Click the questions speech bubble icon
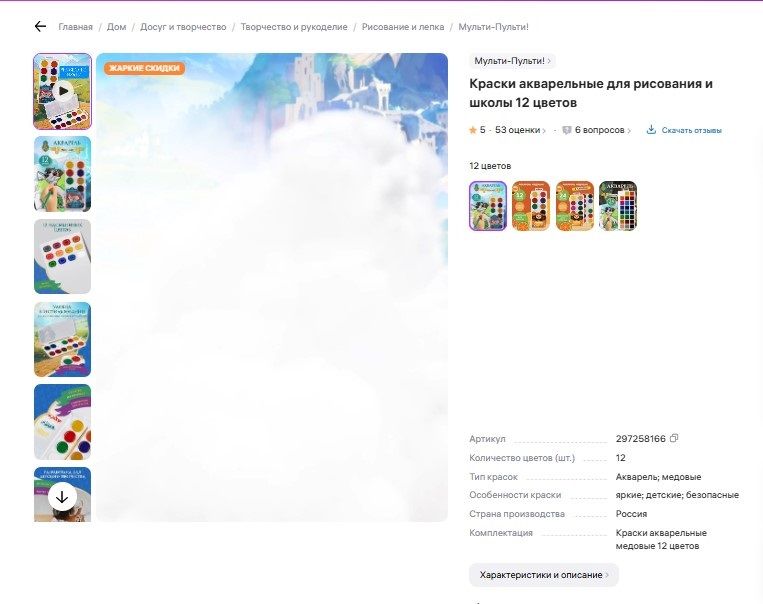 566,130
